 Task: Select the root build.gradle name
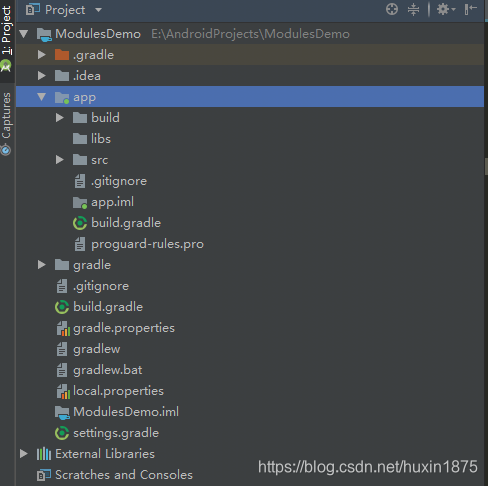[x=108, y=307]
